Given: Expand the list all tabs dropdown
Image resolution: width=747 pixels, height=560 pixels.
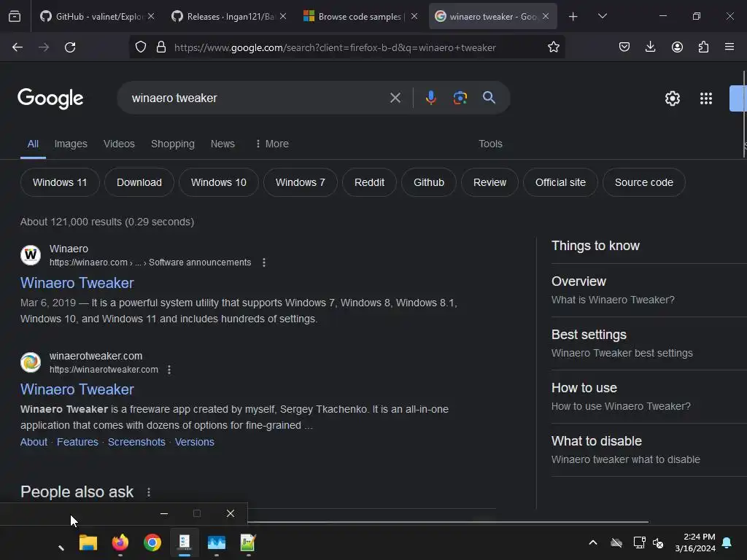Looking at the screenshot, I should coord(602,16).
